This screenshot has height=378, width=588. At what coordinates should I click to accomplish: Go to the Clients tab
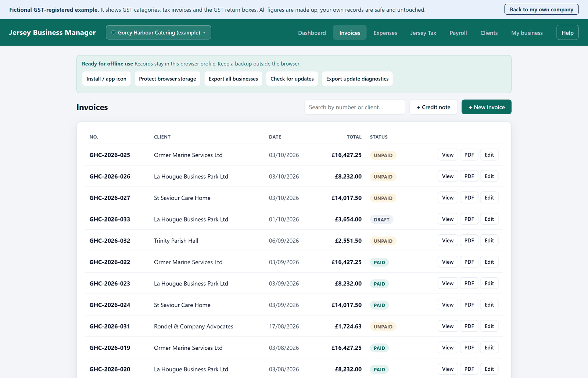coord(489,33)
